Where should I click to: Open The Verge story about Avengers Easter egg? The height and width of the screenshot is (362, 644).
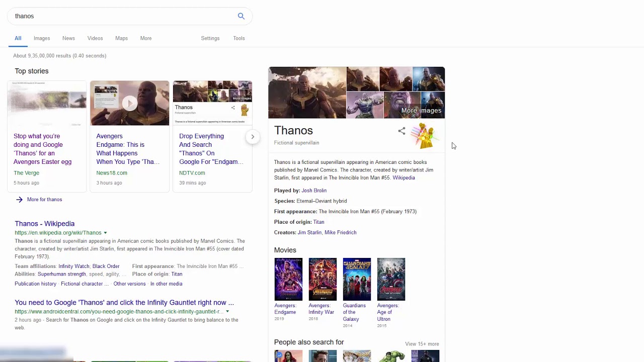coord(43,149)
